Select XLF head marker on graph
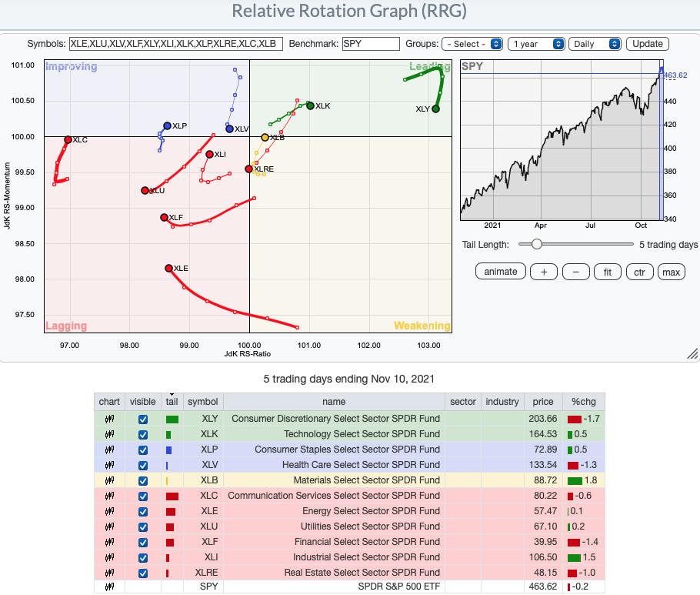The width and height of the screenshot is (700, 595). pyautogui.click(x=165, y=217)
